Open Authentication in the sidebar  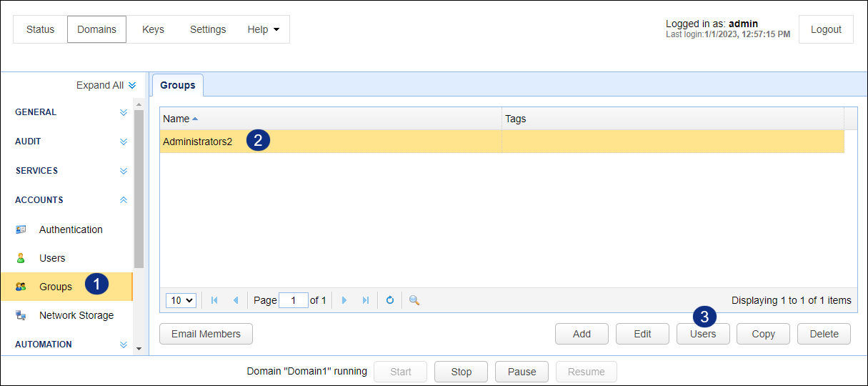[x=71, y=229]
